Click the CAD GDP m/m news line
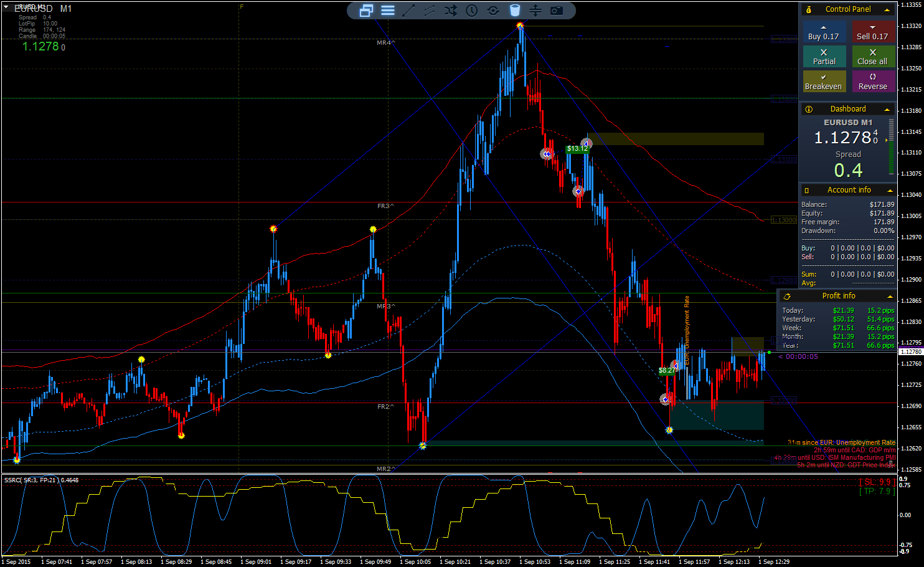Image resolution: width=924 pixels, height=567 pixels. (854, 450)
